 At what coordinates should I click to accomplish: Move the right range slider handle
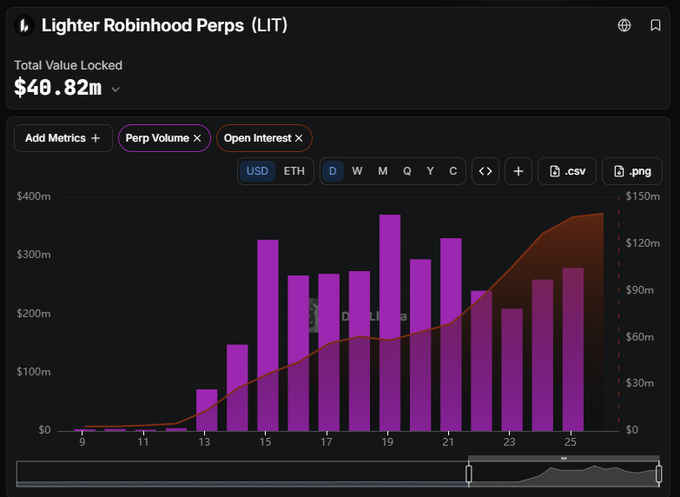tap(659, 474)
